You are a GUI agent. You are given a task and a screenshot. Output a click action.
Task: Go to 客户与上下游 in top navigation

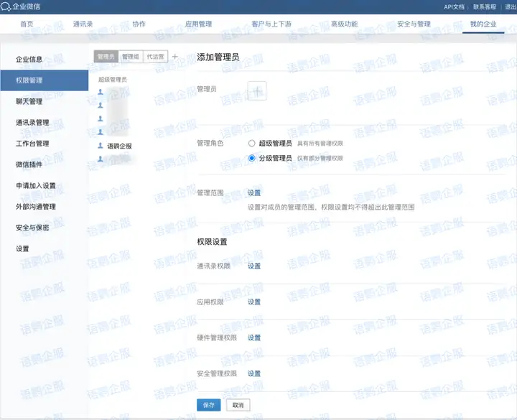click(271, 24)
